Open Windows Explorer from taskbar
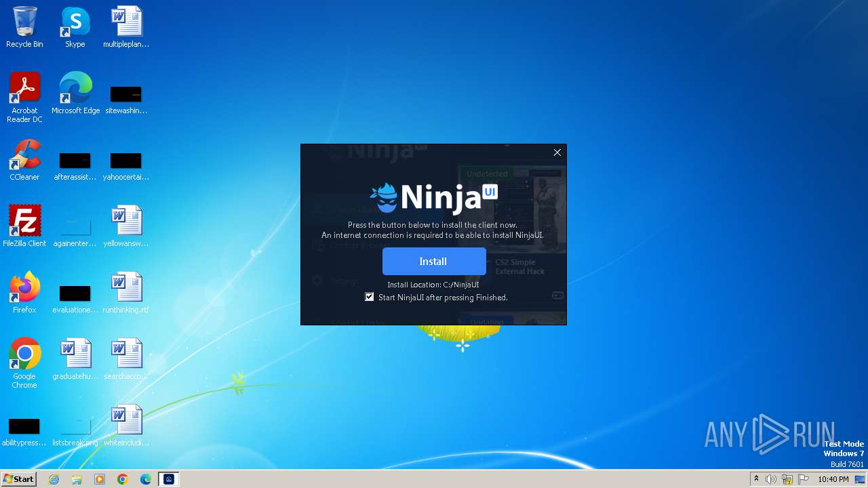The width and height of the screenshot is (868, 488). [77, 479]
